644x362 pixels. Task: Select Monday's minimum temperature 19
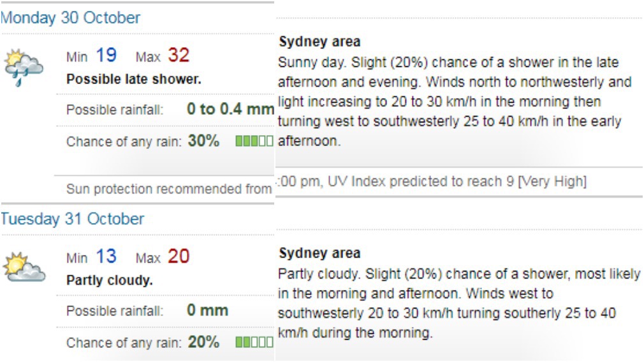106,55
